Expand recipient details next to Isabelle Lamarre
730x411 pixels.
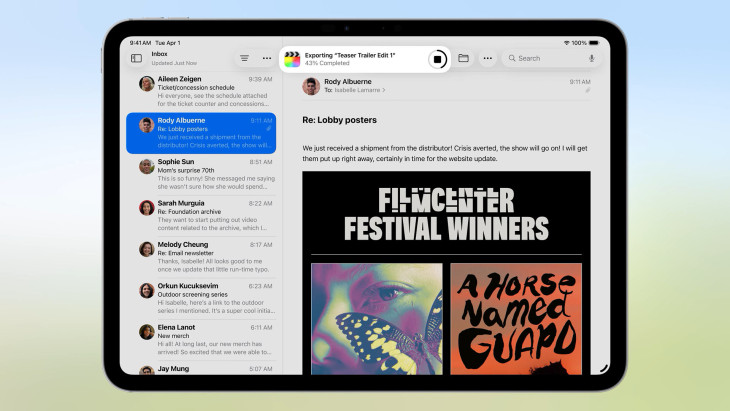383,91
